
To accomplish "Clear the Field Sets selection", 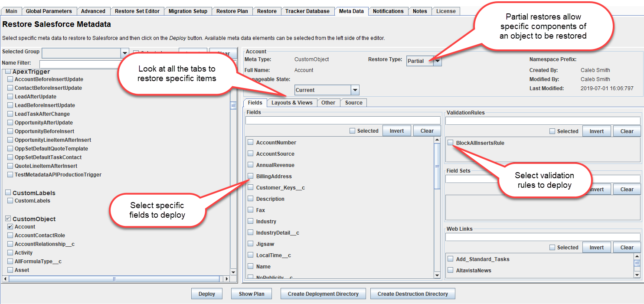I will point(627,190).
